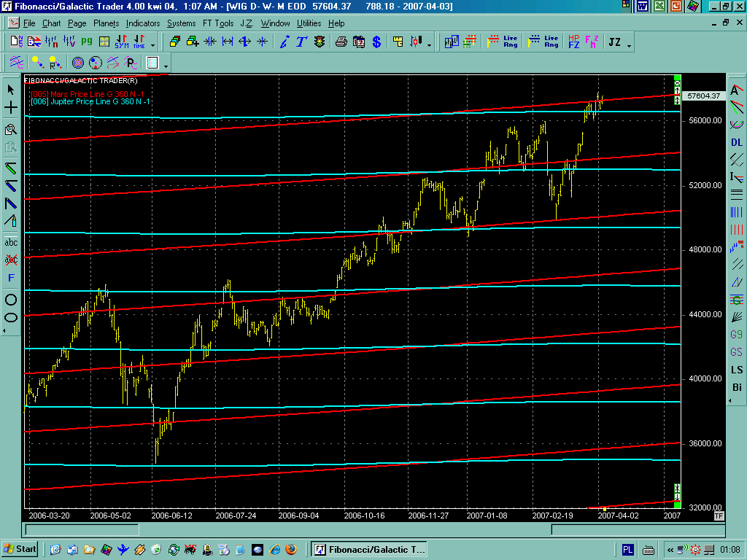Click the HP FZ toolbar icon

[x=574, y=42]
